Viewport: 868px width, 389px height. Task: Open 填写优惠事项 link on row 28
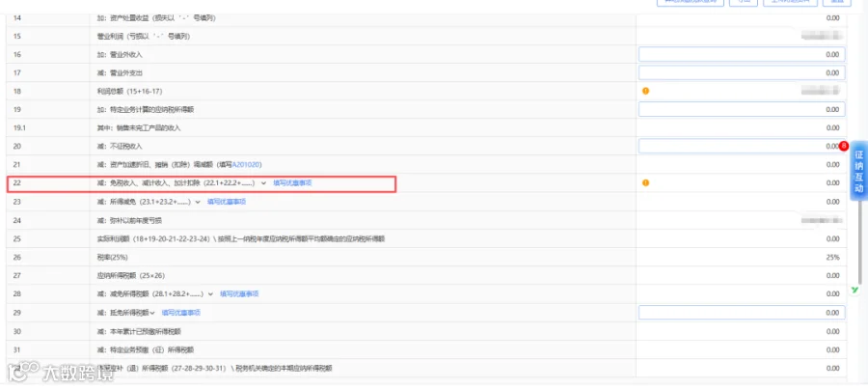(239, 293)
